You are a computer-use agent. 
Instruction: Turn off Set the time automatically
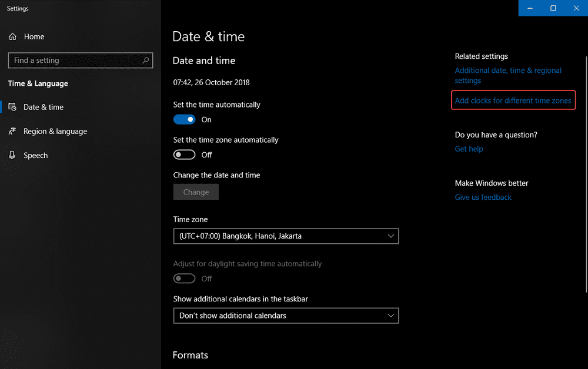(184, 119)
